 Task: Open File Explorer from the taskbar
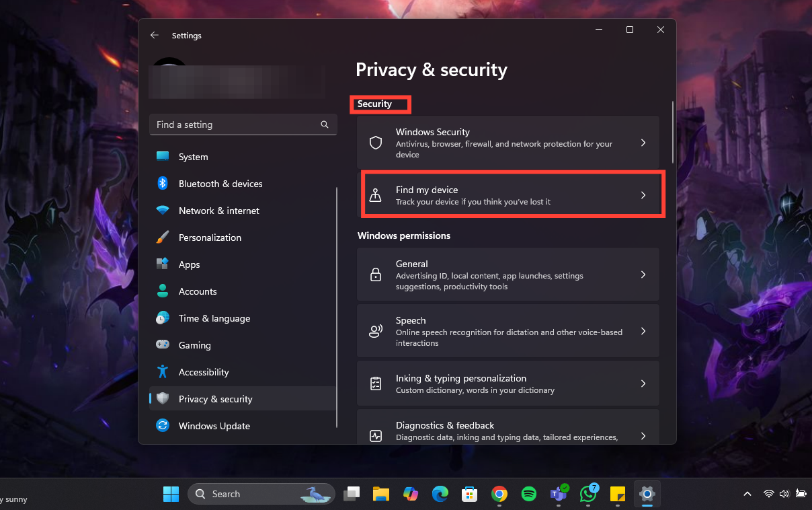(381, 494)
